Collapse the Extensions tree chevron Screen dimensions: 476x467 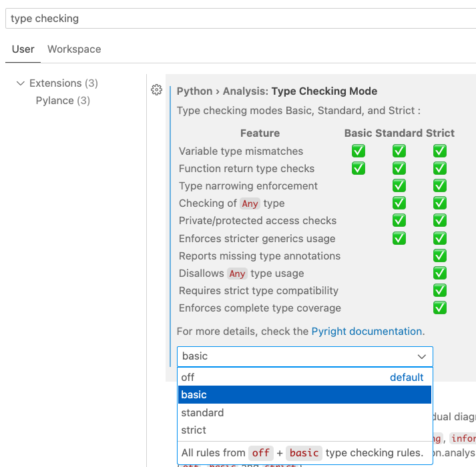[19, 83]
